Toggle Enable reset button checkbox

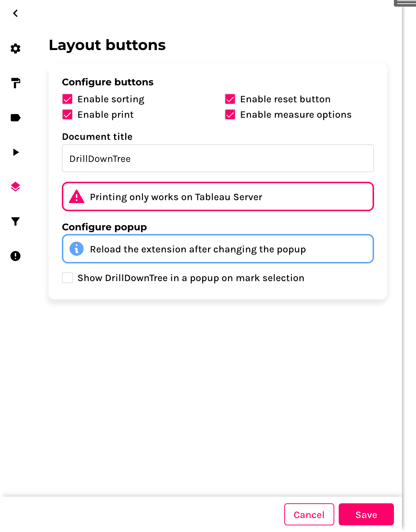click(230, 99)
